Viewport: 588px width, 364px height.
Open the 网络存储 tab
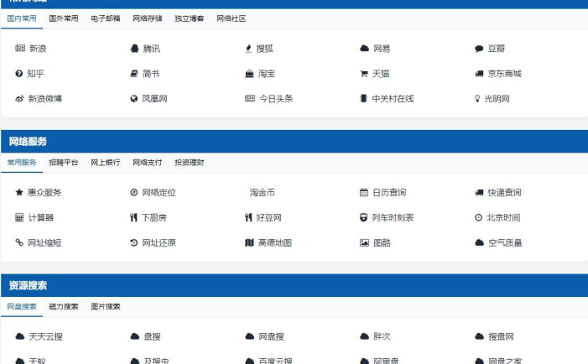click(148, 18)
